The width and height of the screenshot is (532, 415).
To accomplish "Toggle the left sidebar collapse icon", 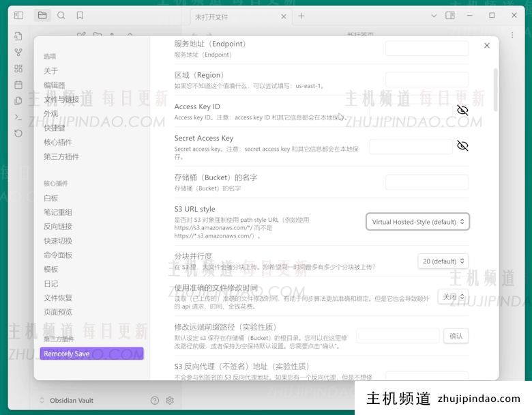I will [18, 15].
